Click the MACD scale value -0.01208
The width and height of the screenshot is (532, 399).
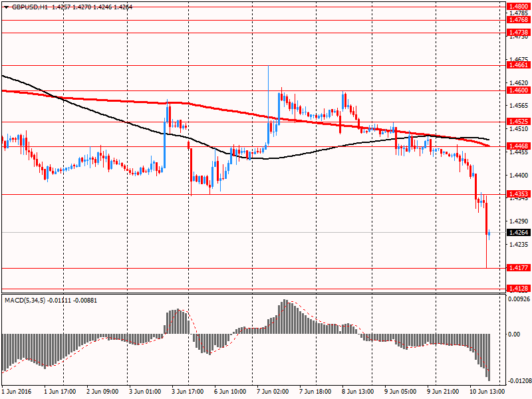[519, 381]
